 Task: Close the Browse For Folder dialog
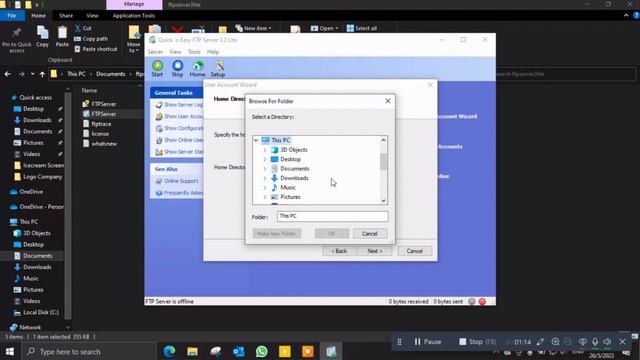(388, 101)
